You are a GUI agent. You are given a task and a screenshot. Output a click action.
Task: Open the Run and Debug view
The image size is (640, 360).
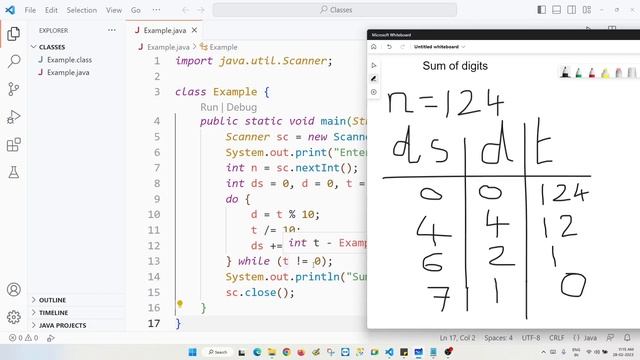13,117
